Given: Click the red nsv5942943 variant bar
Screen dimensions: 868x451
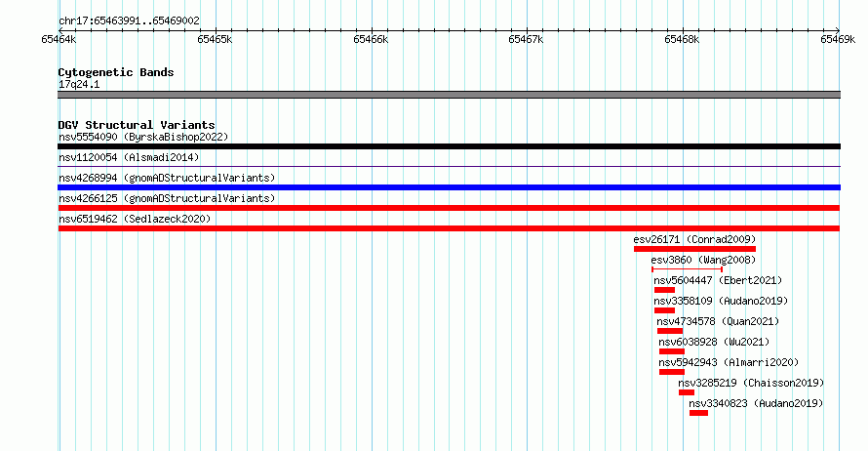Looking at the screenshot, I should tap(672, 372).
